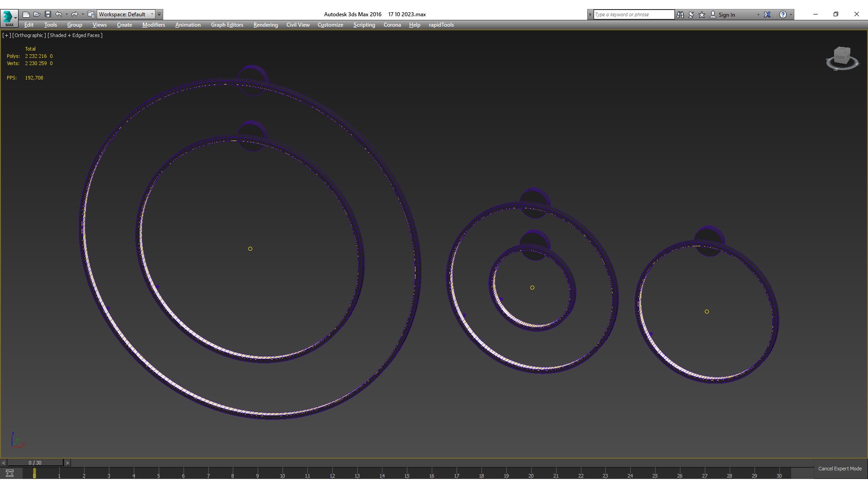Screen dimensions: 868x488
Task: Click in the keyword search field
Action: coord(634,14)
